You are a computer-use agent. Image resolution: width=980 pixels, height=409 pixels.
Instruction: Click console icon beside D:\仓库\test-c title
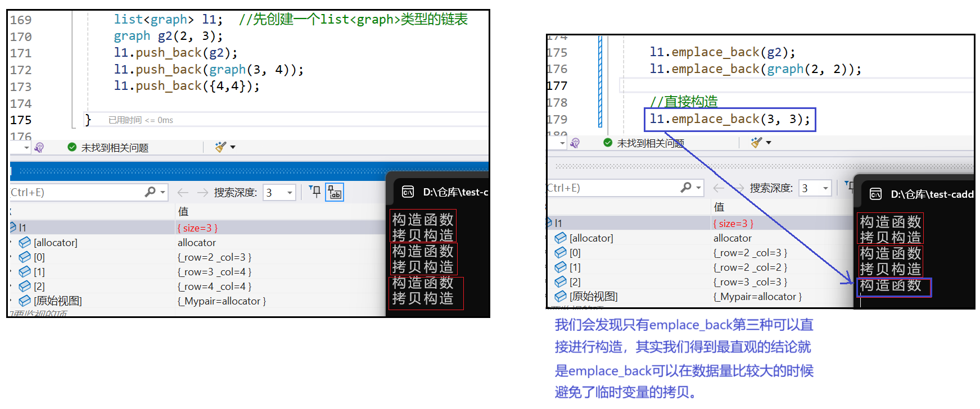[x=408, y=192]
